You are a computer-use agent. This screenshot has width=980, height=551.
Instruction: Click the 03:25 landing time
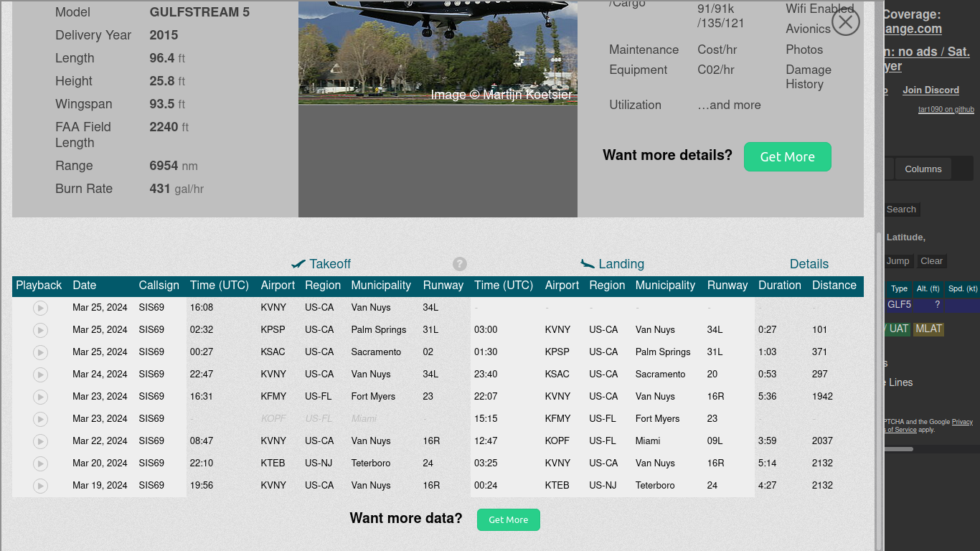[486, 463]
